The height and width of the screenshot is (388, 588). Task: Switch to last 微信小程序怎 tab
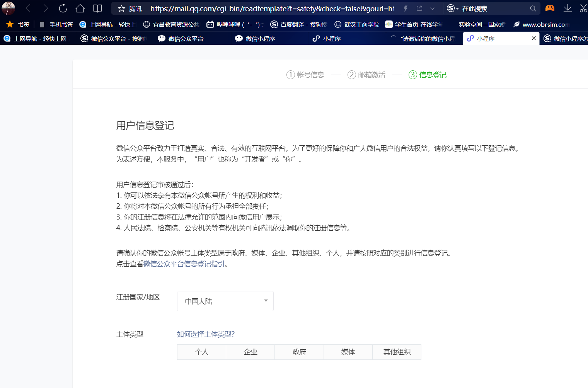pos(564,39)
